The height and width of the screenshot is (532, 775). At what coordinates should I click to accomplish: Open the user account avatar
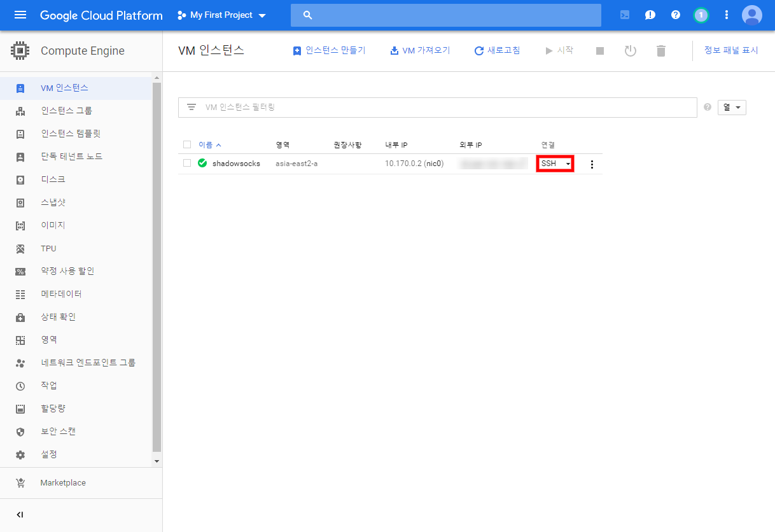click(752, 15)
